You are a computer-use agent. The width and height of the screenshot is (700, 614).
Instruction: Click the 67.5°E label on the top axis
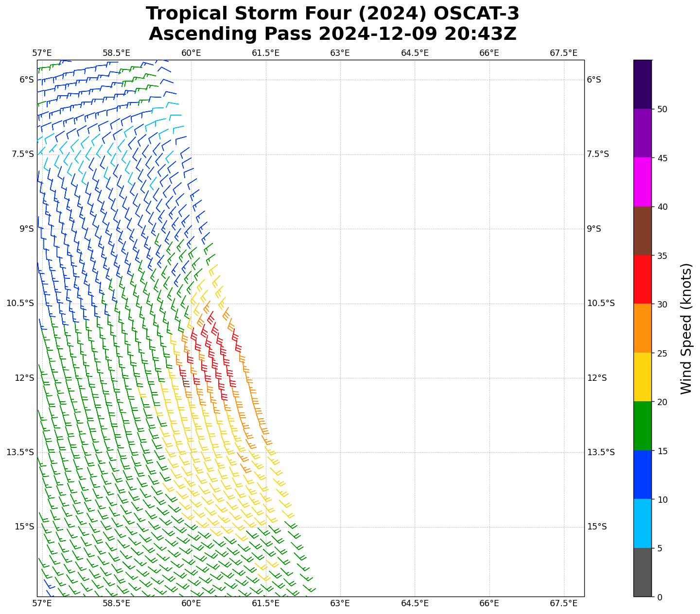pos(563,53)
